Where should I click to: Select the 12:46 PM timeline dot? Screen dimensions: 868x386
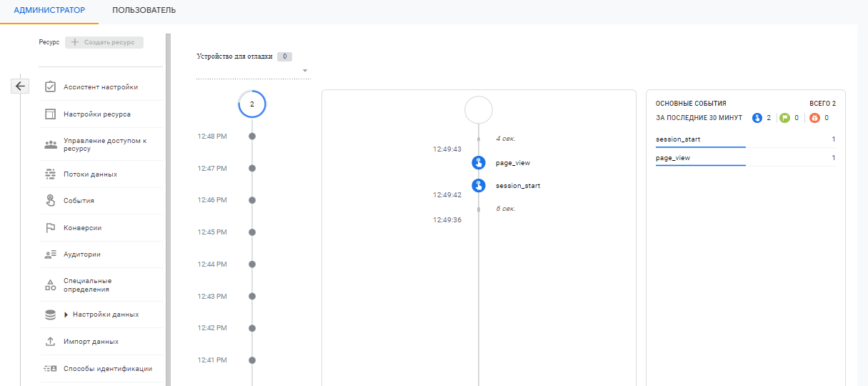point(252,200)
